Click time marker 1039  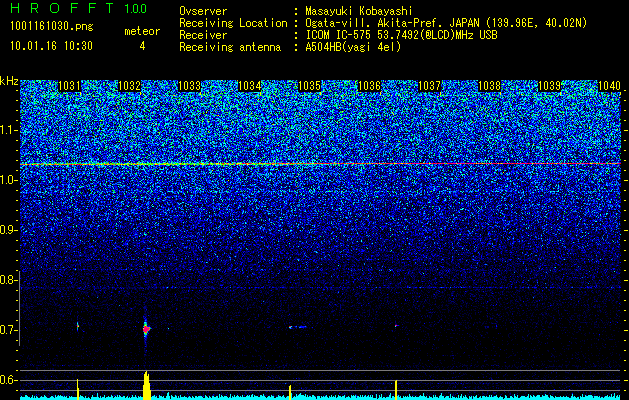549,86
